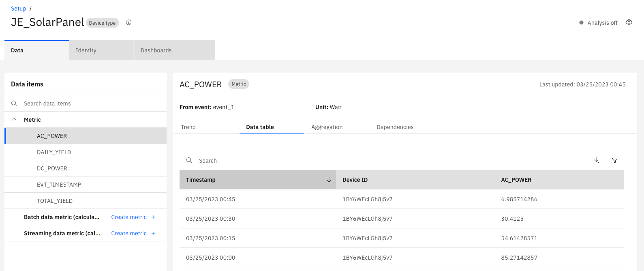Click the data table search magnifier icon
644x271 pixels.
pos(189,160)
